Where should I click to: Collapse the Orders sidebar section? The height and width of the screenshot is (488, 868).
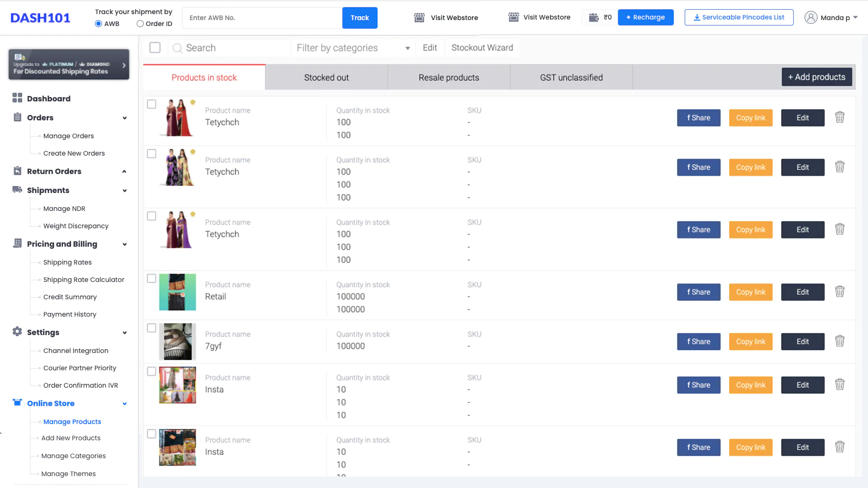(124, 118)
